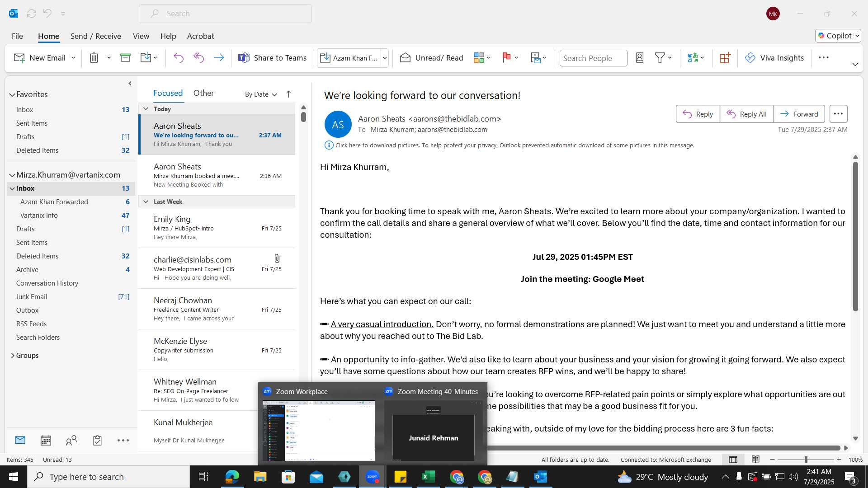Open the Delete options dropdown arrow

pos(109,58)
